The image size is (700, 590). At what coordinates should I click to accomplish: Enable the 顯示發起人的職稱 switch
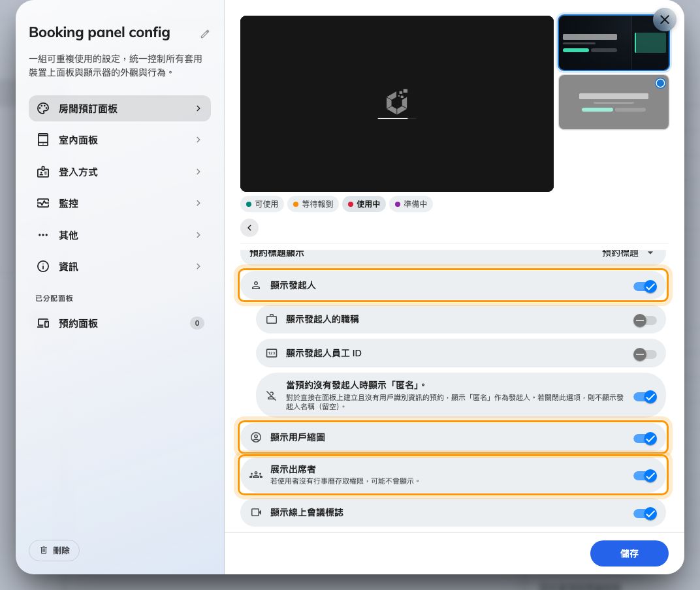pyautogui.click(x=645, y=320)
